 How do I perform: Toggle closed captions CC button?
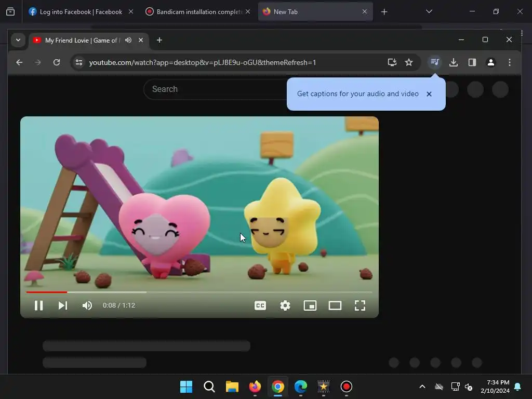pos(260,305)
